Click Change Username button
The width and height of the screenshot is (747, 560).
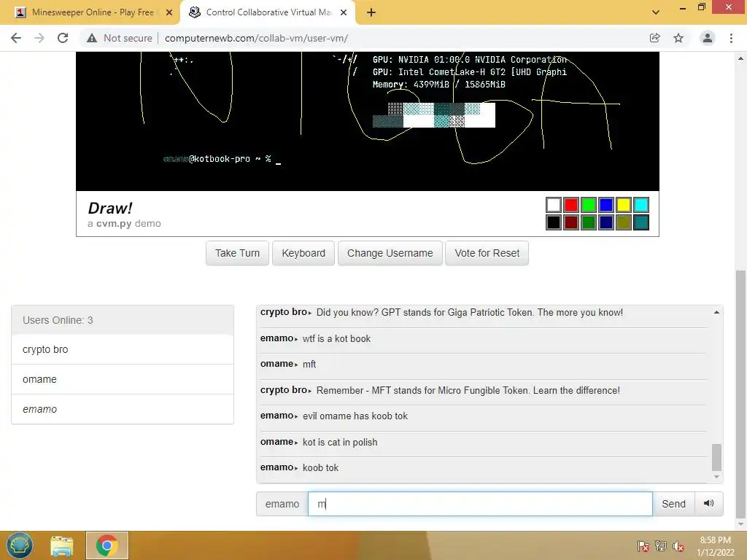pos(390,253)
